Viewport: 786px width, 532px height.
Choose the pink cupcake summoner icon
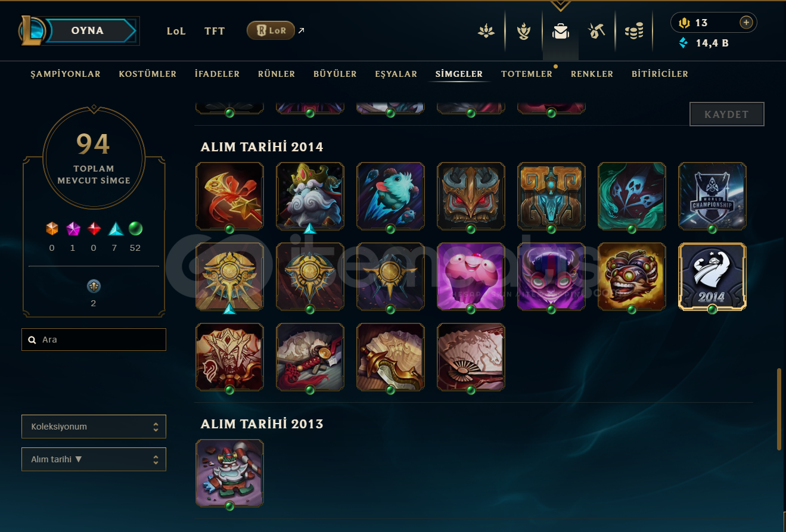click(x=471, y=276)
